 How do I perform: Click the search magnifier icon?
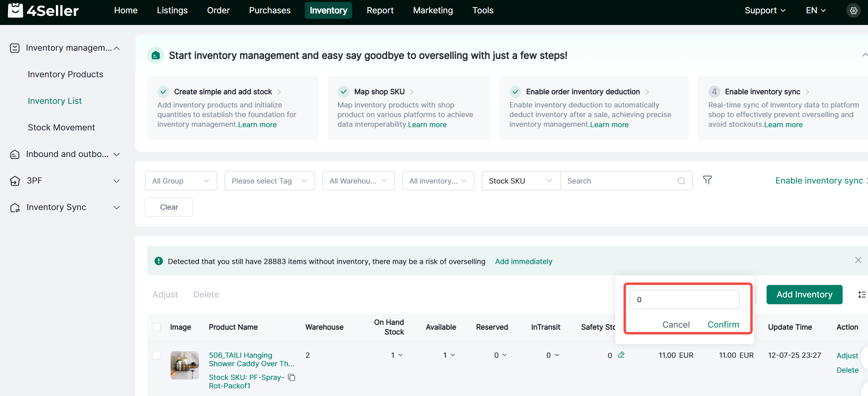[x=681, y=181]
